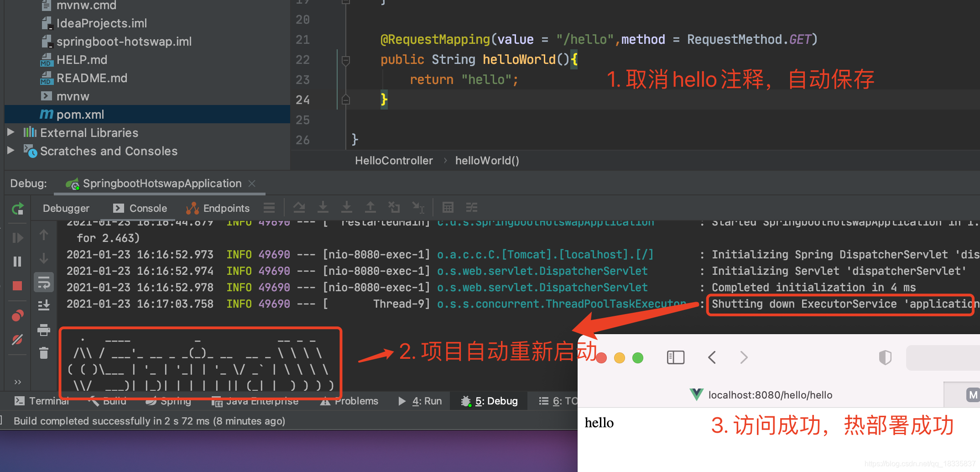Select IdeaProjects.iml file
This screenshot has width=980, height=472.
coord(94,23)
